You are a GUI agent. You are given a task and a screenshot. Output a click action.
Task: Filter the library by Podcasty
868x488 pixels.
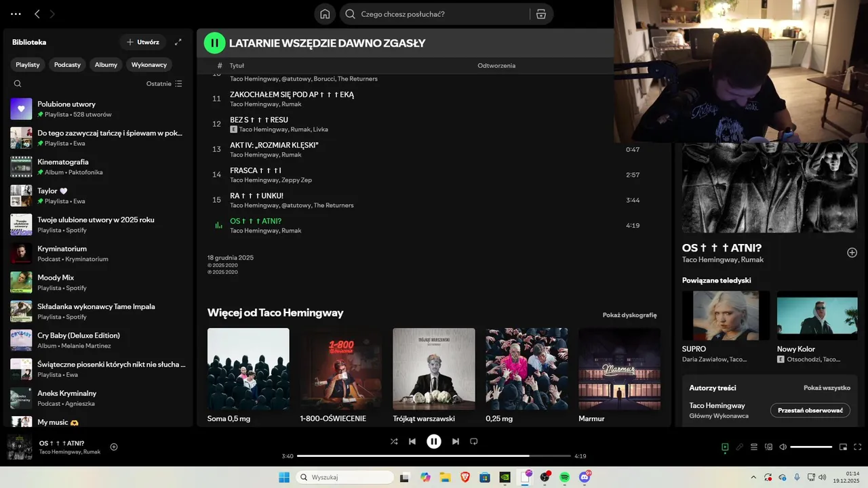click(x=67, y=64)
